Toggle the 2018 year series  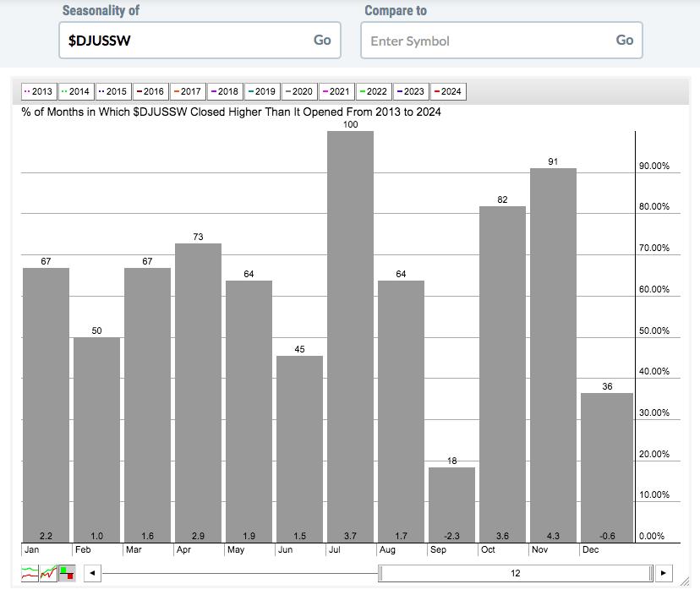point(225,91)
